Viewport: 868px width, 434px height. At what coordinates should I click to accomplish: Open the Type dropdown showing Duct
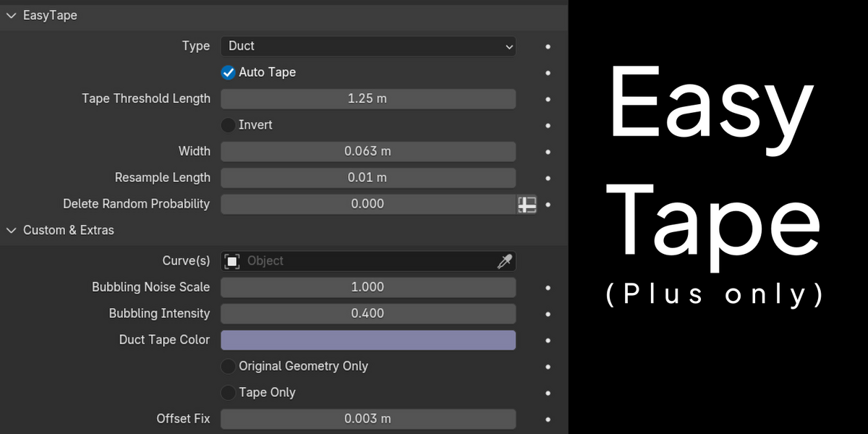pos(368,46)
